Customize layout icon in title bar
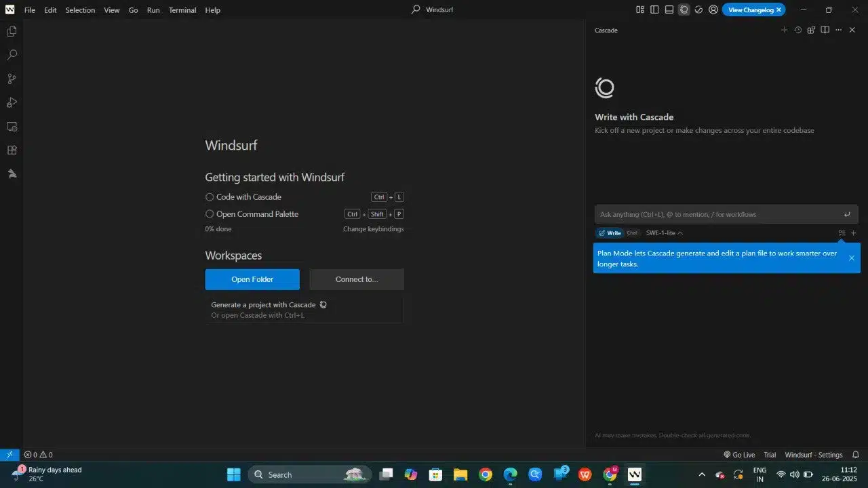The image size is (868, 488). tap(640, 9)
